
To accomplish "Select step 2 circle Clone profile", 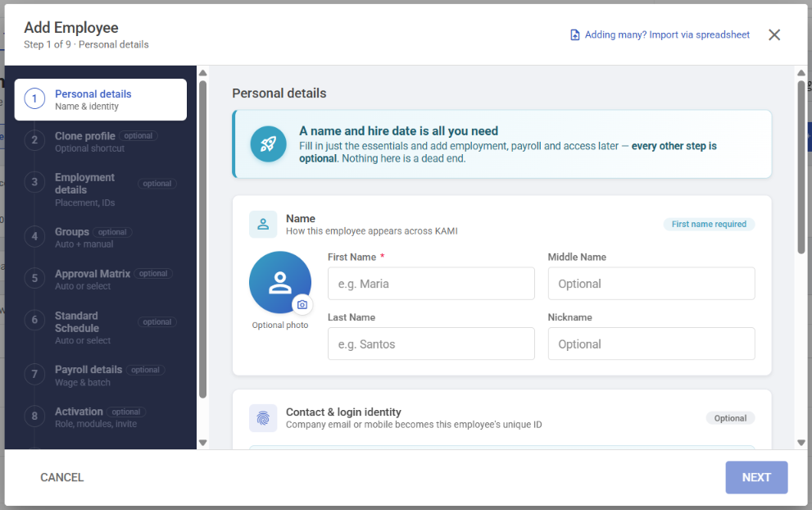I will click(x=34, y=140).
